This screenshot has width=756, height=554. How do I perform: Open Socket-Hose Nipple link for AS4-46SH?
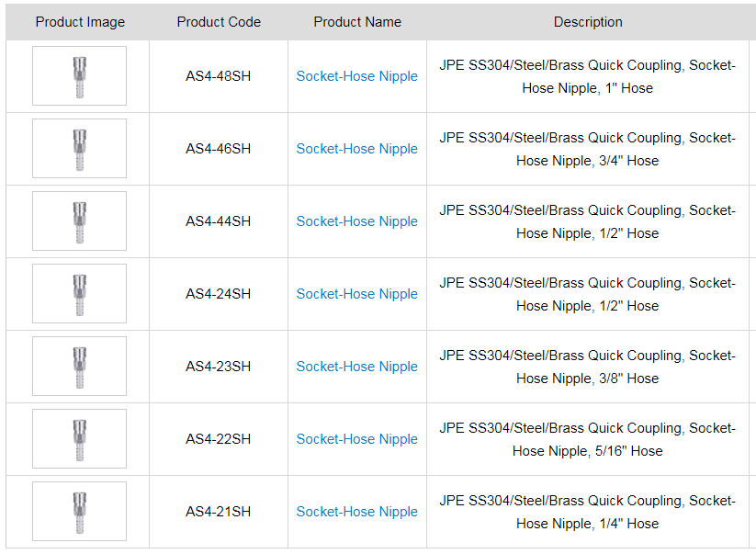tap(356, 149)
